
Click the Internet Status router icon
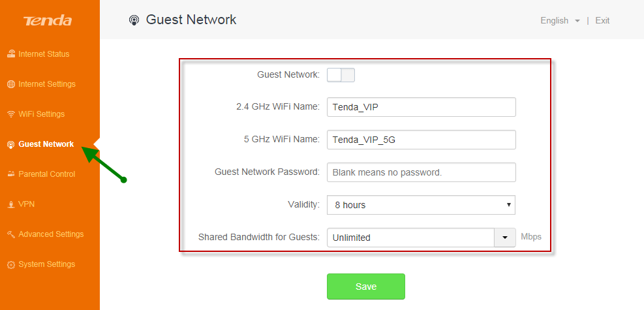tap(11, 54)
